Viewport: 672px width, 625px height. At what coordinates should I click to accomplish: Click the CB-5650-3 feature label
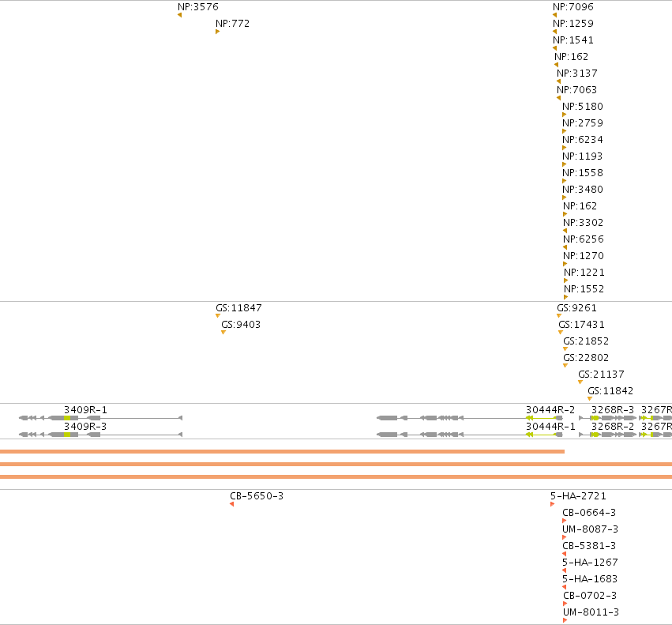click(257, 496)
